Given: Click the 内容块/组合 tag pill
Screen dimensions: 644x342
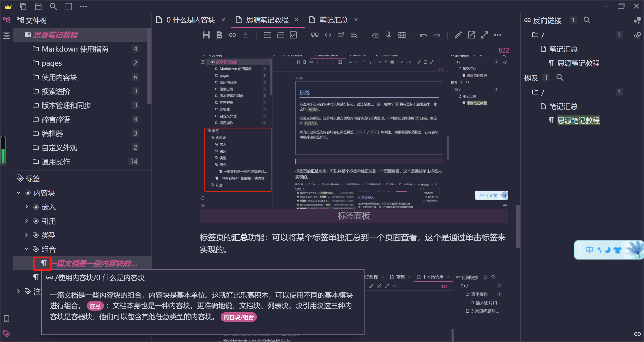Looking at the screenshot, I should [x=238, y=317].
